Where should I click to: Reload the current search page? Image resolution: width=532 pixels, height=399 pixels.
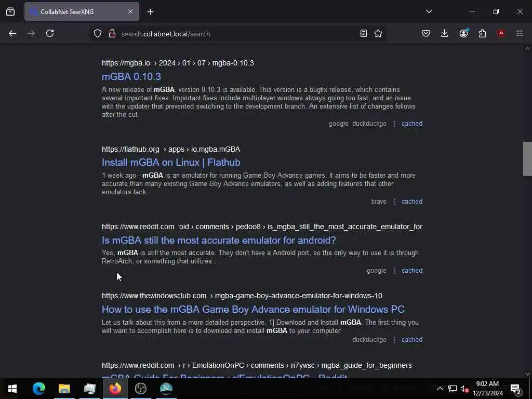(x=50, y=33)
